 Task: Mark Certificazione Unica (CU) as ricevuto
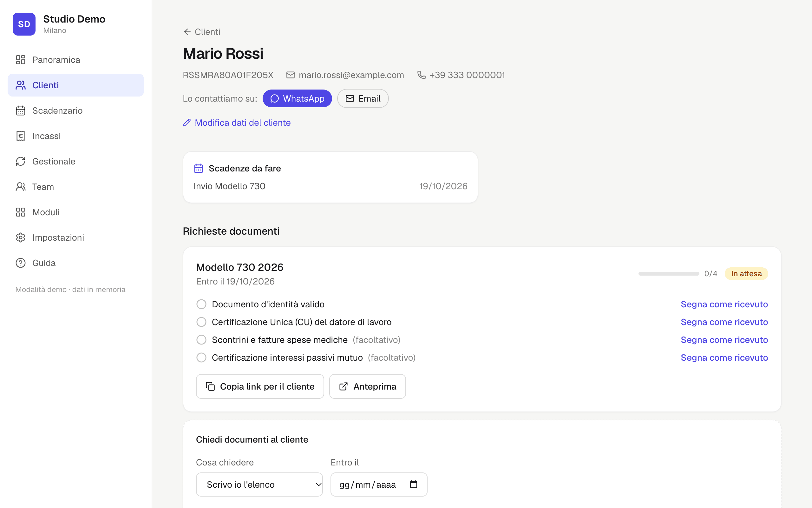click(x=724, y=322)
